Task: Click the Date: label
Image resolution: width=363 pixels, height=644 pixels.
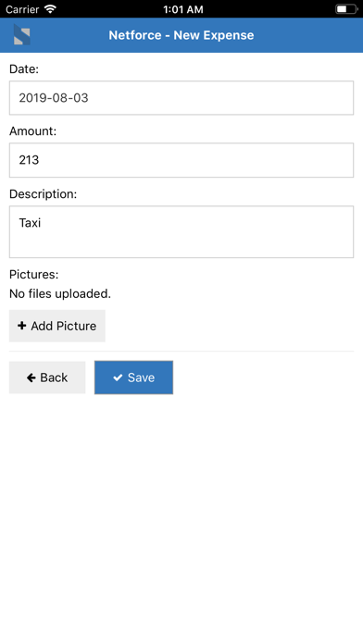Action: pyautogui.click(x=24, y=69)
